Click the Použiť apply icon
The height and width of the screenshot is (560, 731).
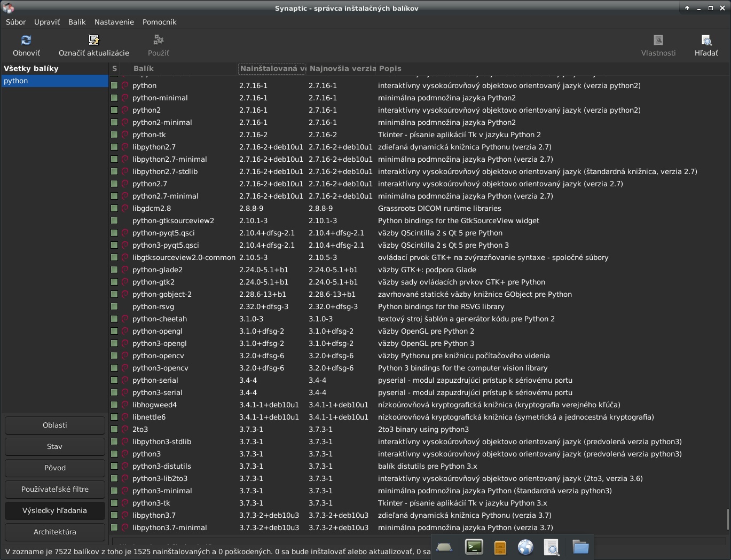159,40
